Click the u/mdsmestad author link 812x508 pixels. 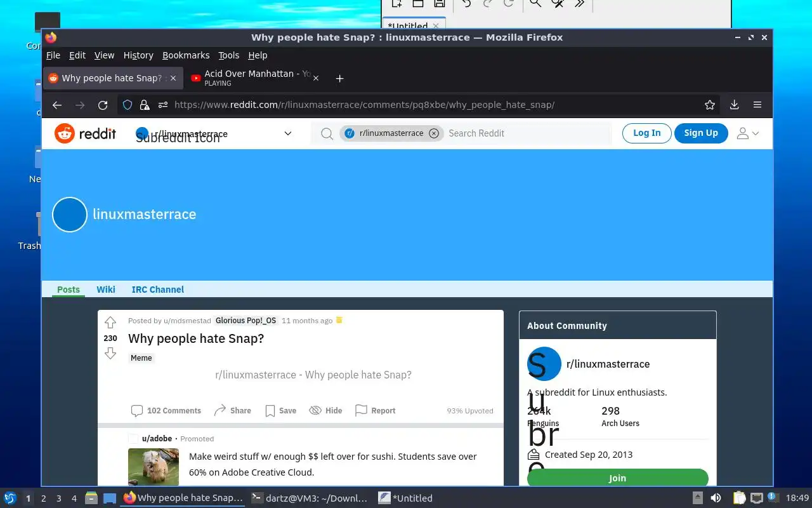[x=187, y=321]
